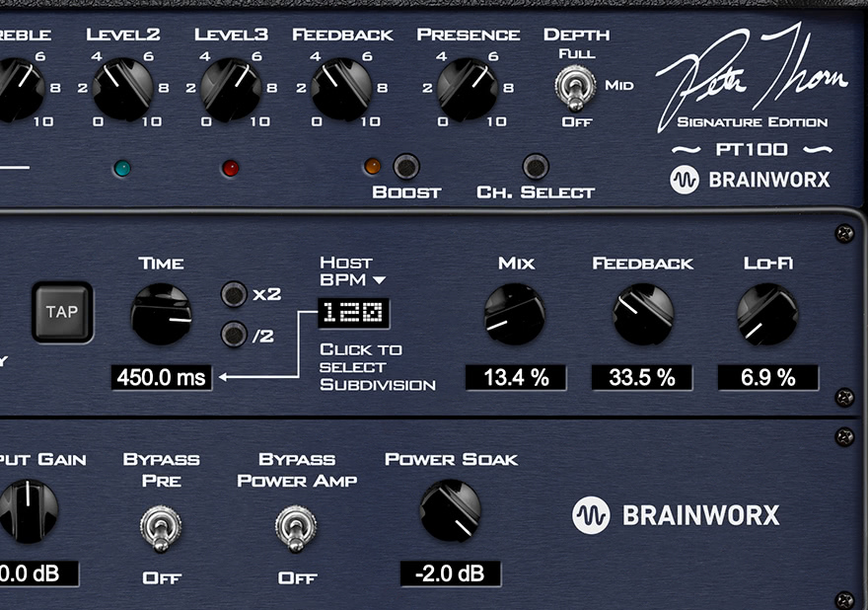Screen dimensions: 868x610
Task: Click the teal channel LED under Level2
Action: 121,168
